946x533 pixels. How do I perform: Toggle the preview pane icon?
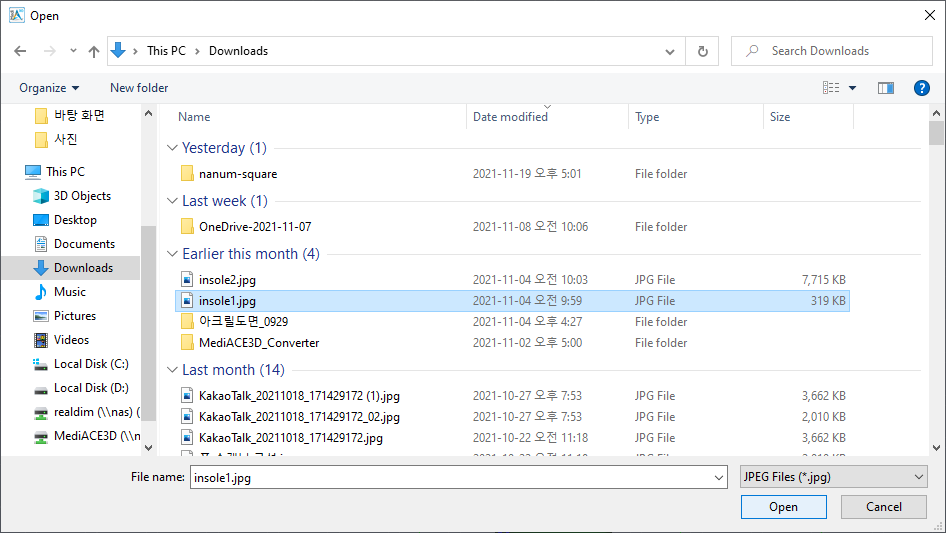885,88
